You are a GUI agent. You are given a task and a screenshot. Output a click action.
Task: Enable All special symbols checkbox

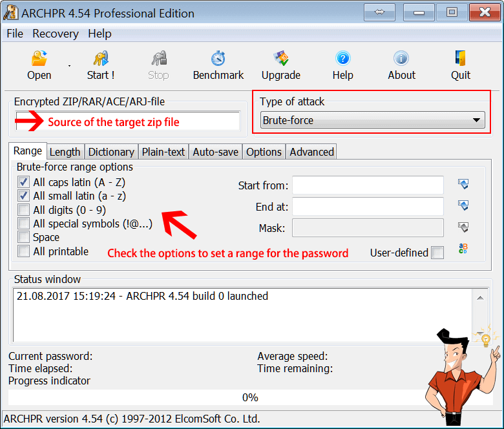[23, 224]
